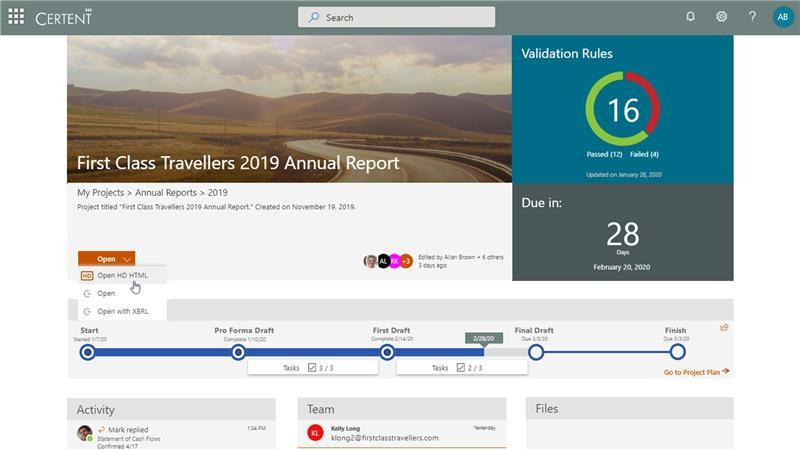This screenshot has width=800, height=450.
Task: Click the Tasks 2 / 3 checkbox
Action: (461, 368)
